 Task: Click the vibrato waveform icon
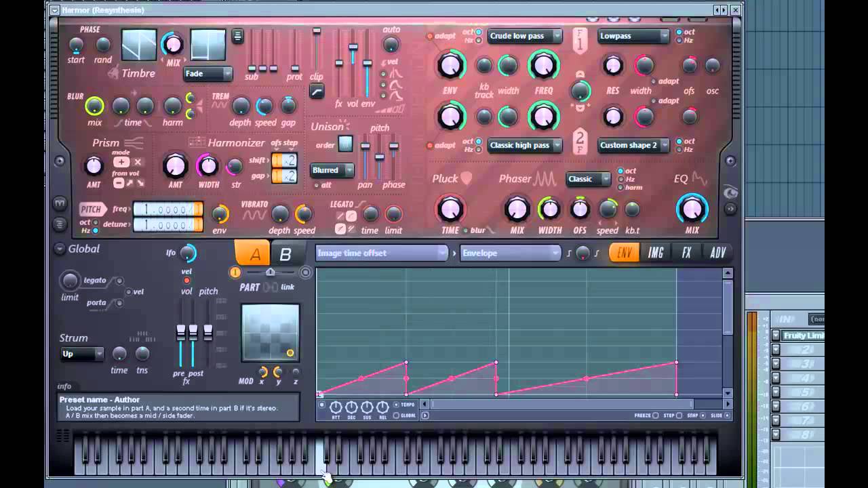coord(254,216)
